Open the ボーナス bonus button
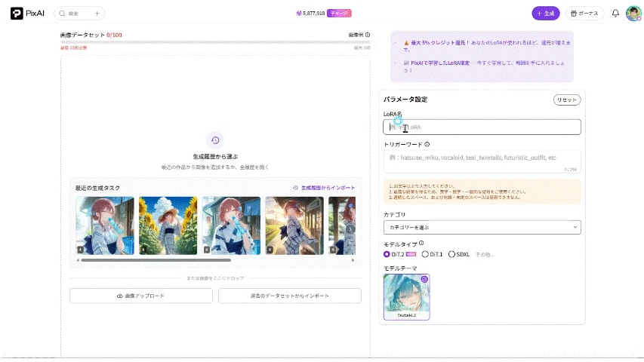Image resolution: width=644 pixels, height=362 pixels. [584, 13]
